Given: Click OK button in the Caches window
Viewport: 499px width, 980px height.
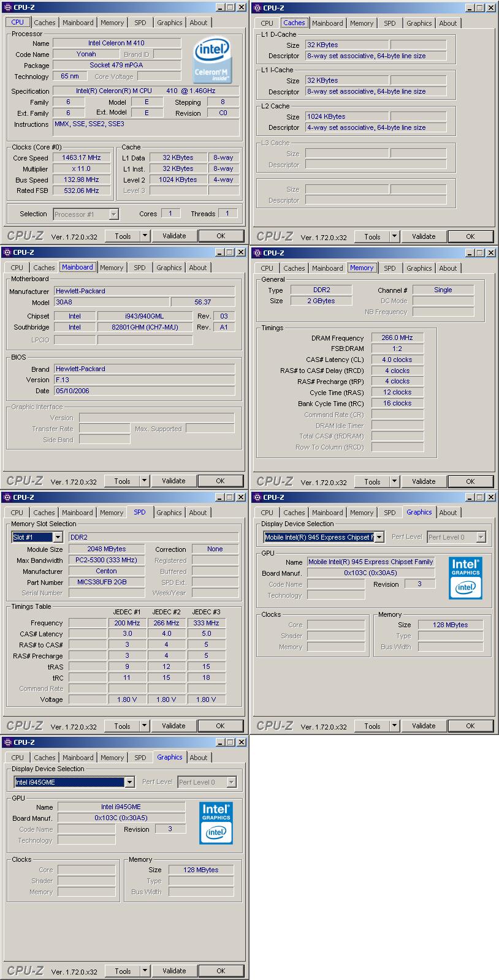Looking at the screenshot, I should coord(470,236).
